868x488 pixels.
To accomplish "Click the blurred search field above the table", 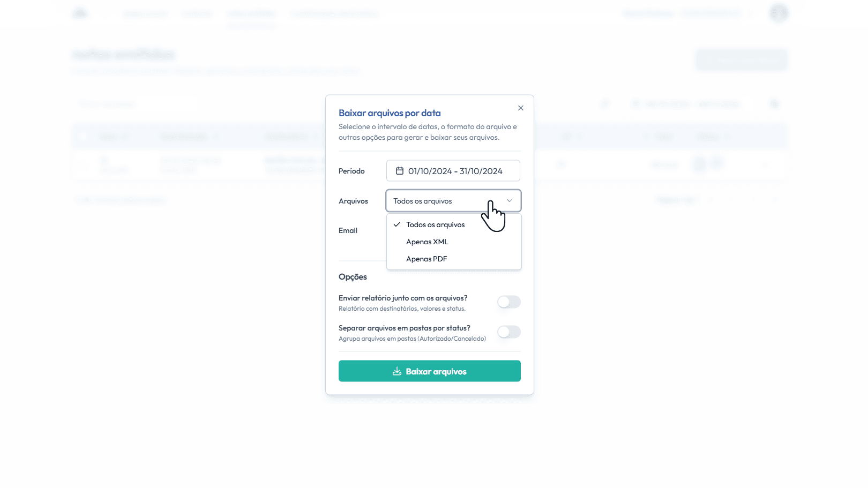I will [x=134, y=104].
